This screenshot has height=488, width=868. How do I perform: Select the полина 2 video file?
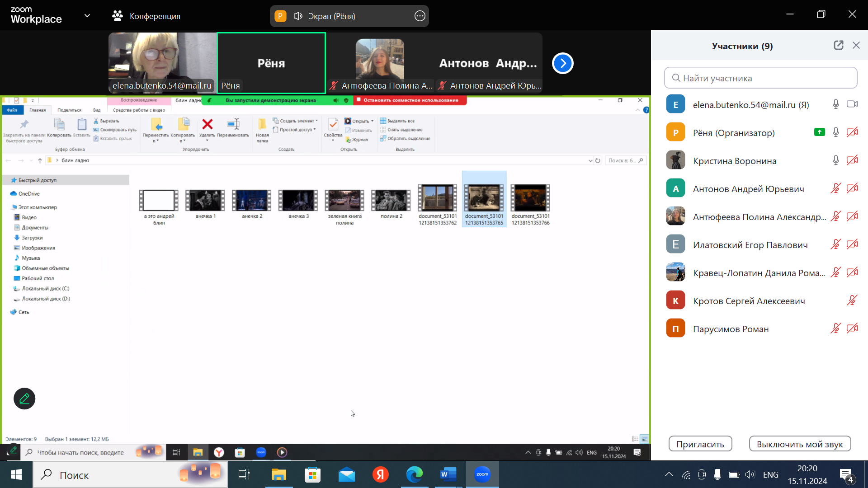(x=391, y=204)
